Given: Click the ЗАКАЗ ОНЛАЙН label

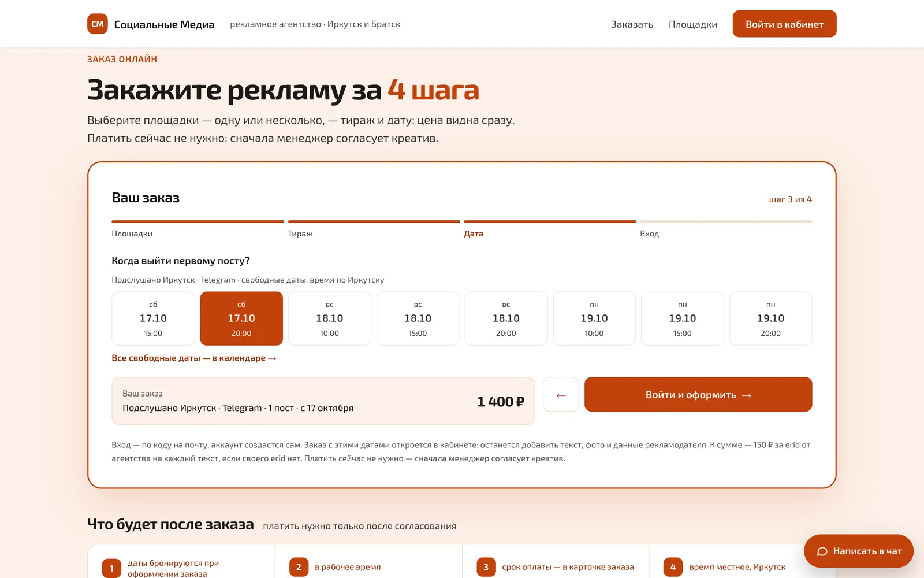Looking at the screenshot, I should pyautogui.click(x=122, y=59).
